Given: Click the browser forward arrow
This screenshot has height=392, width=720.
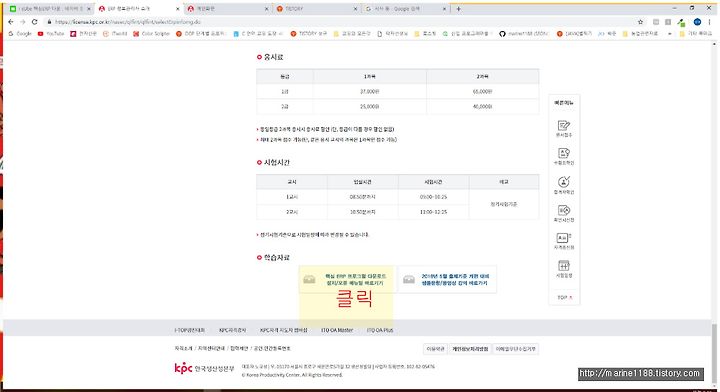Looking at the screenshot, I should pyautogui.click(x=22, y=22).
